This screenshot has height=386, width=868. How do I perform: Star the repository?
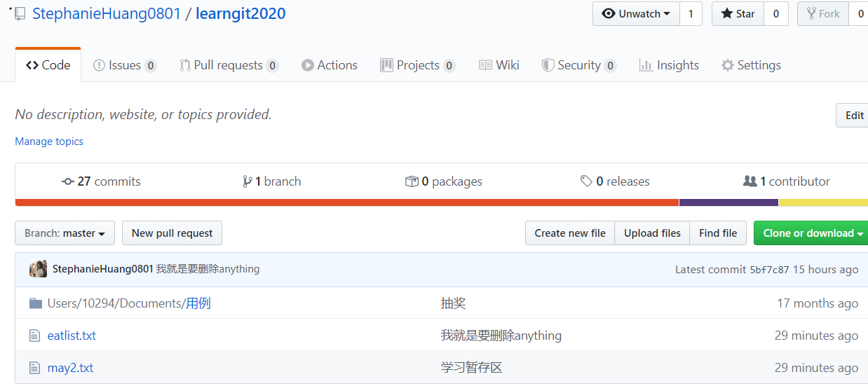pyautogui.click(x=738, y=14)
